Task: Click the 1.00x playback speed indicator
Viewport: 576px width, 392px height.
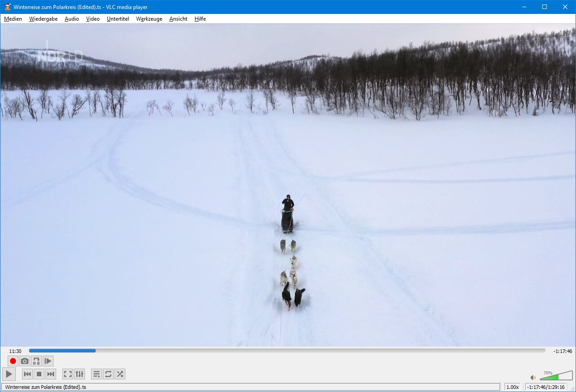Action: tap(512, 387)
